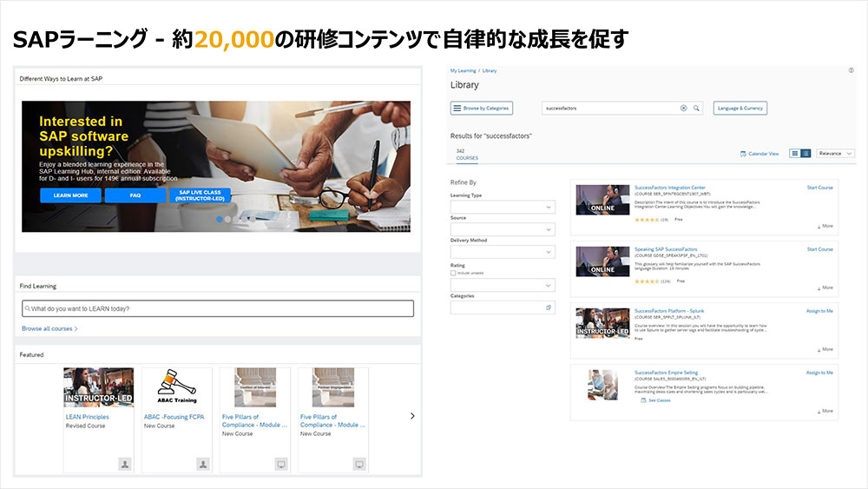The image size is (868, 489).
Task: Open the LEAN Principles course link
Action: coord(88,417)
